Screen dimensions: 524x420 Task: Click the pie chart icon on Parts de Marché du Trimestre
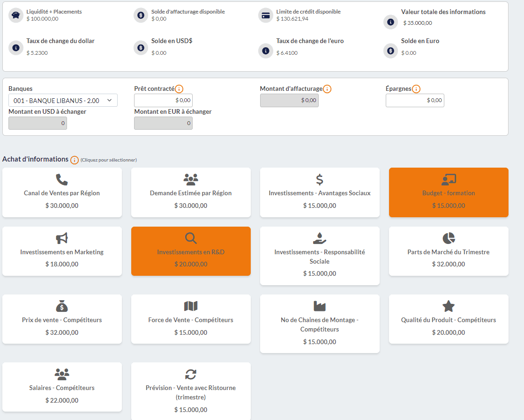pos(449,237)
